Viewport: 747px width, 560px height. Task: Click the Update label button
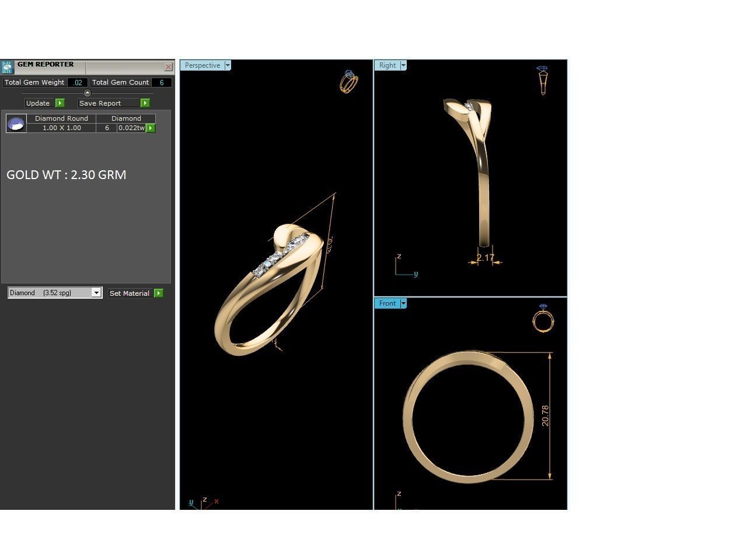38,103
